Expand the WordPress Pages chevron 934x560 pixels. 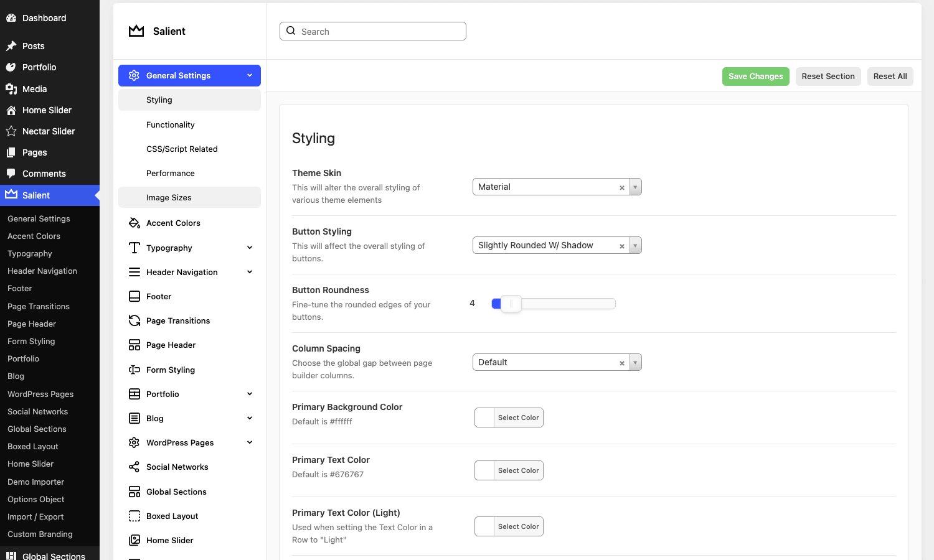pos(250,442)
